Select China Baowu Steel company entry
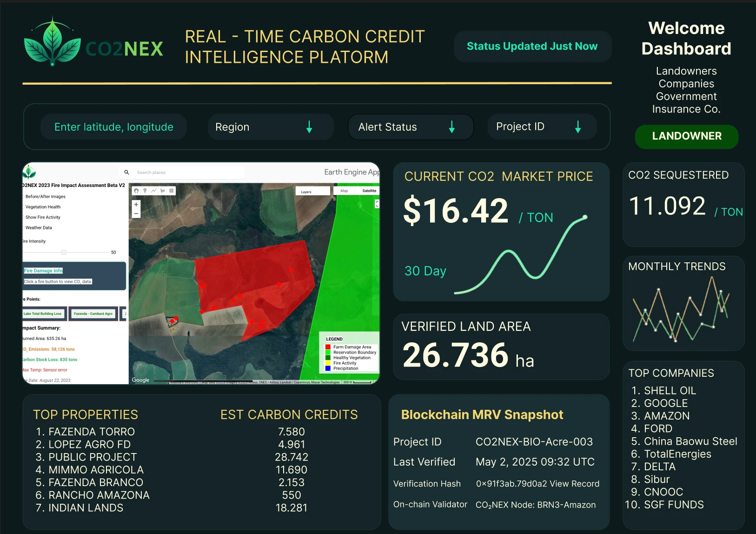Image resolution: width=756 pixels, height=534 pixels. point(684,441)
